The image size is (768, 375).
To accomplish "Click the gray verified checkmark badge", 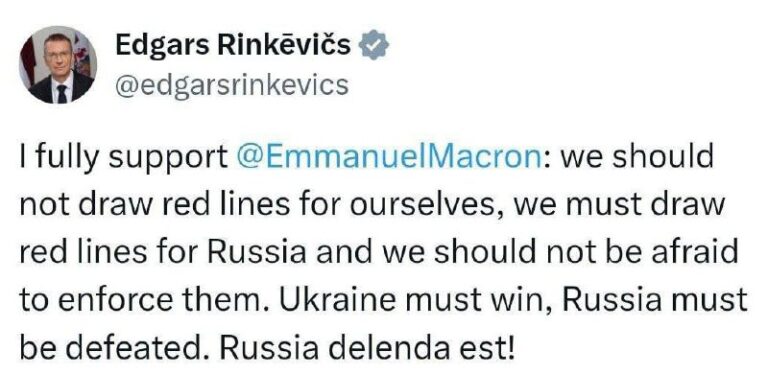I will click(x=374, y=45).
